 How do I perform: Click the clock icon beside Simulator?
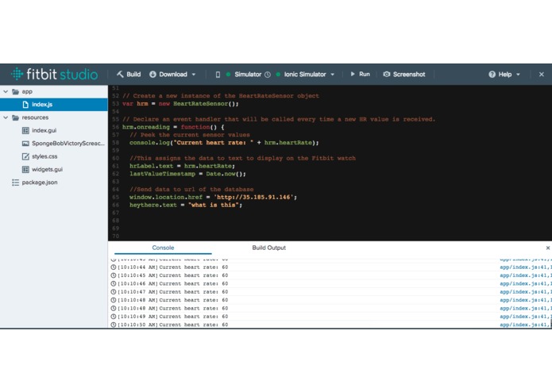pos(268,75)
